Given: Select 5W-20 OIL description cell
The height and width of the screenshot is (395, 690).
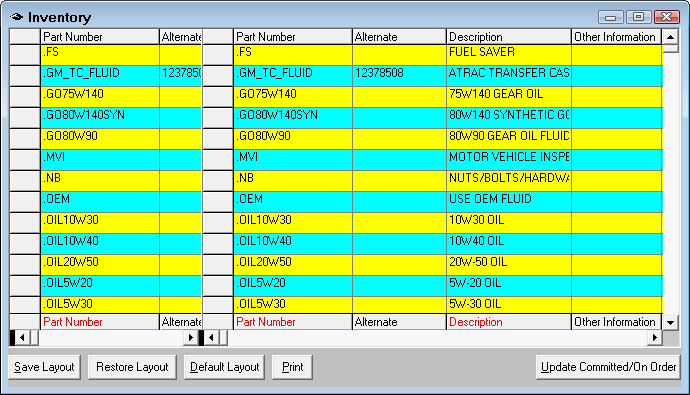Looking at the screenshot, I should pyautogui.click(x=509, y=286).
